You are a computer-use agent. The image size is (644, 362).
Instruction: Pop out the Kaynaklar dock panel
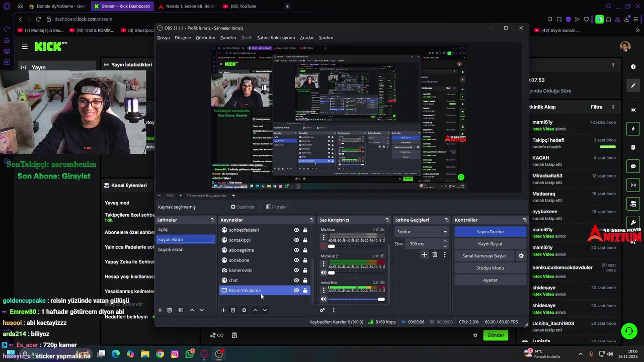click(x=311, y=220)
